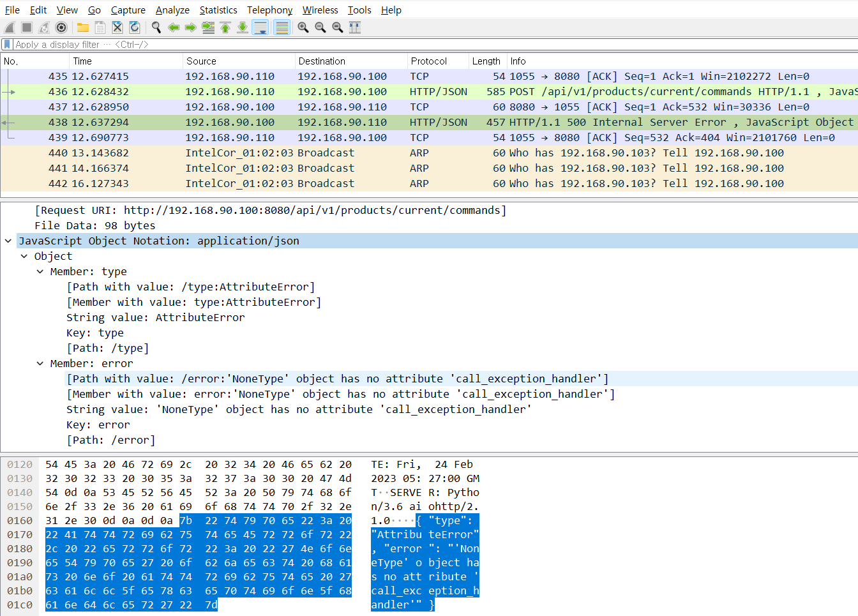Select packet 435 ACK row
Viewport: 858px width, 616px height.
[429, 77]
